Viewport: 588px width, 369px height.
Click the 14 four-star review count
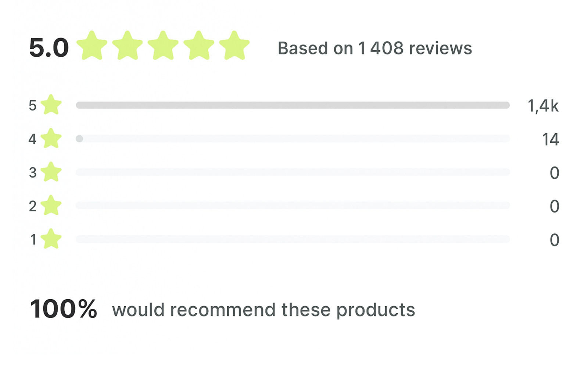click(x=550, y=140)
